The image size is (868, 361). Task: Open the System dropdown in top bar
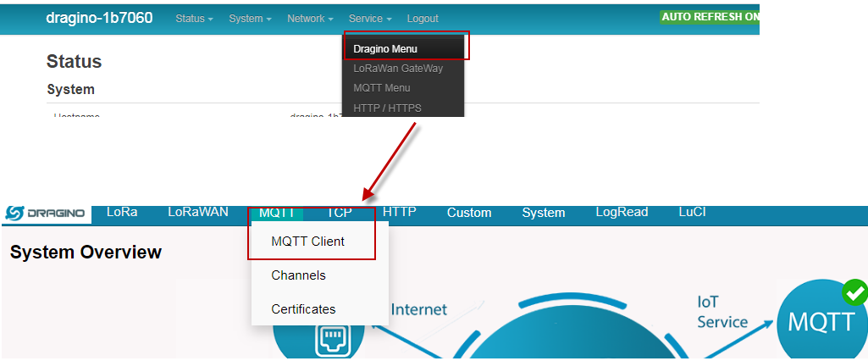pyautogui.click(x=250, y=19)
